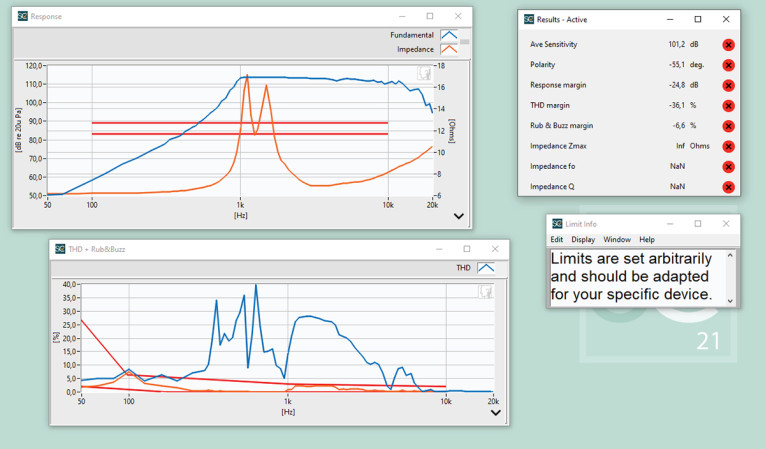This screenshot has width=765, height=449.
Task: Open the Edit menu in Limit Info
Action: click(x=557, y=240)
